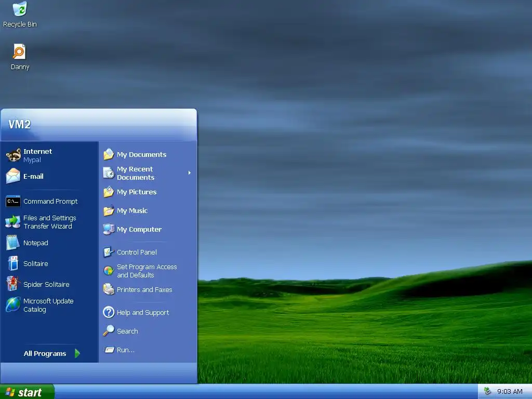Click the My Documents folder icon
Image resolution: width=532 pixels, height=399 pixels.
pos(109,154)
